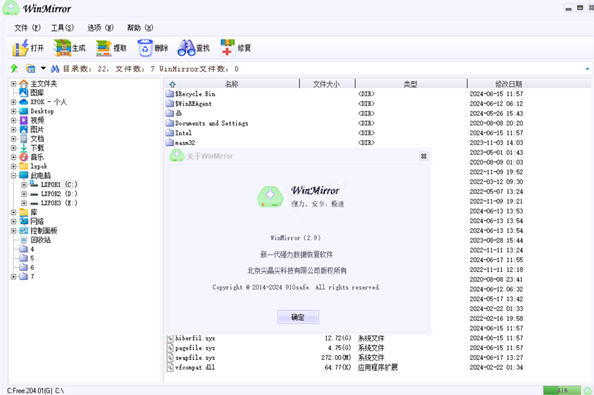Click the 2024-06-17 13:27 date cell

pos(496,358)
